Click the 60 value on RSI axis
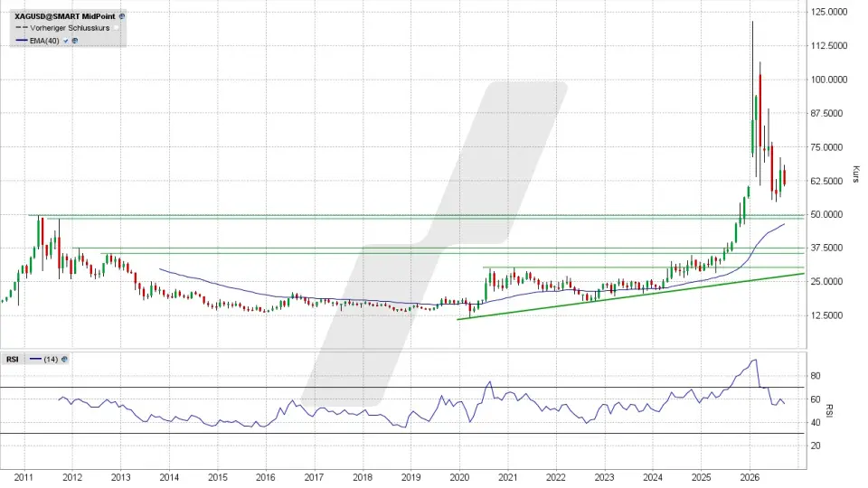The image size is (868, 488). [815, 399]
